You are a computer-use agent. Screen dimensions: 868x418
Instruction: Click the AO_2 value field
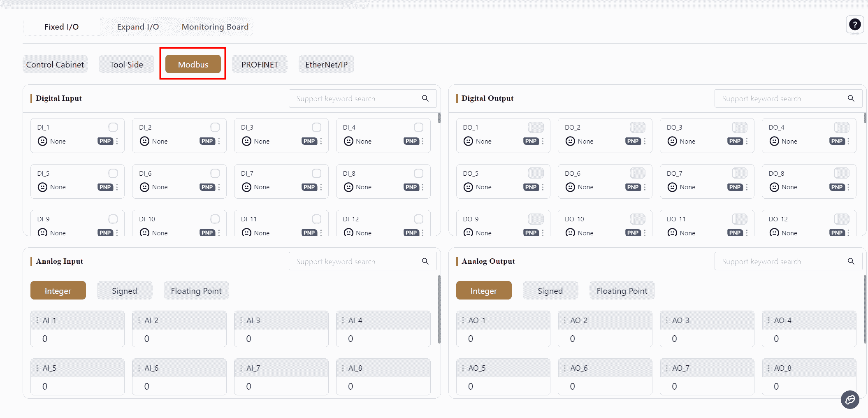pyautogui.click(x=605, y=339)
